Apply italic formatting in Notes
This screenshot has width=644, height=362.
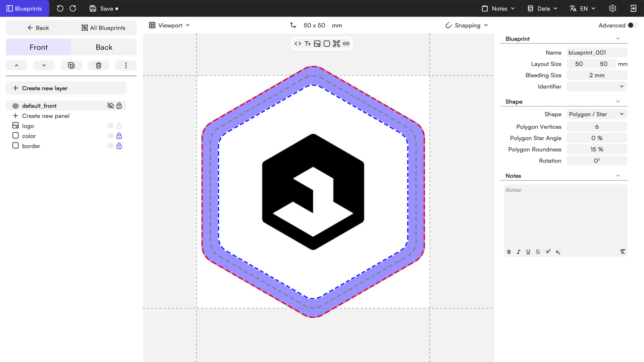click(519, 252)
